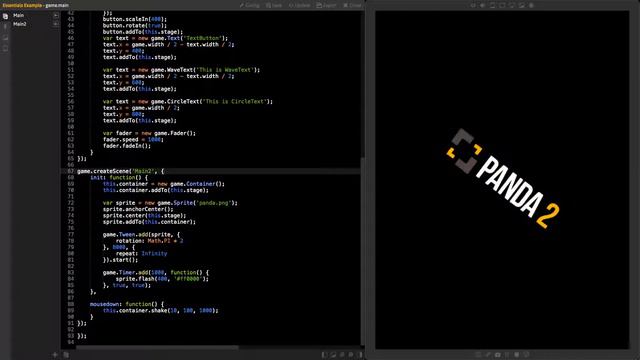The height and width of the screenshot is (360, 640).
Task: Click the plus icon at sidebar bottom
Action: point(55,355)
